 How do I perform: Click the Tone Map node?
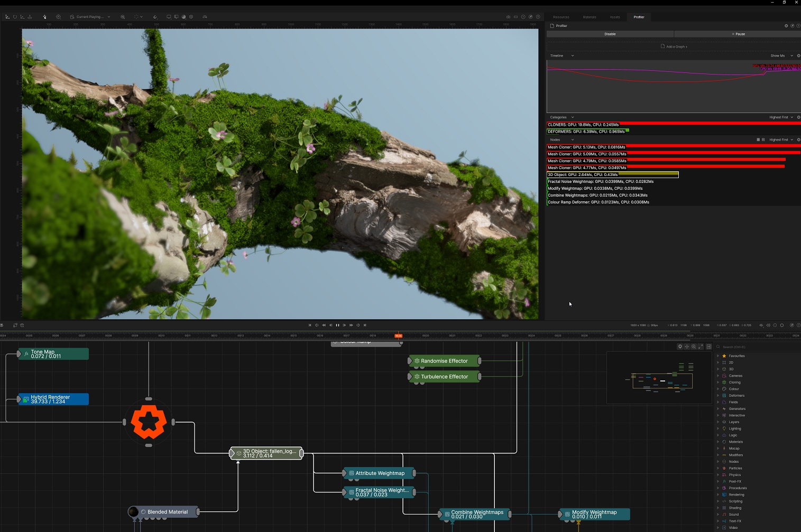(x=53, y=354)
